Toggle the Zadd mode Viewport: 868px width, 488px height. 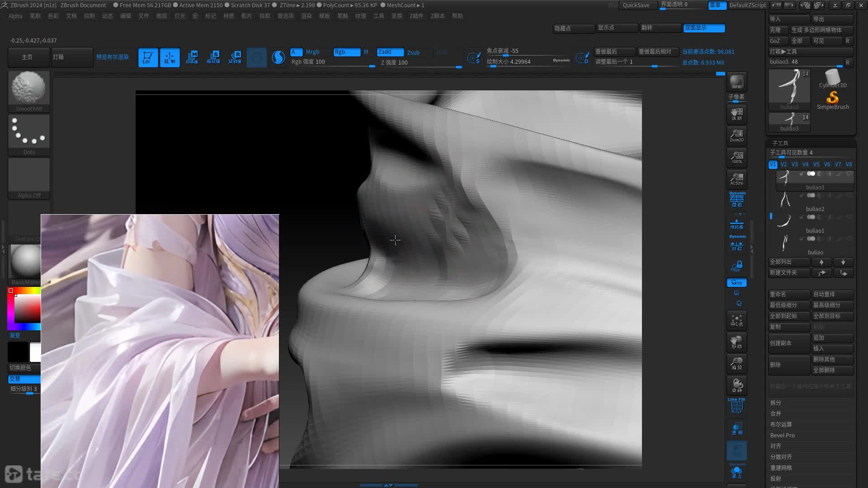point(390,52)
